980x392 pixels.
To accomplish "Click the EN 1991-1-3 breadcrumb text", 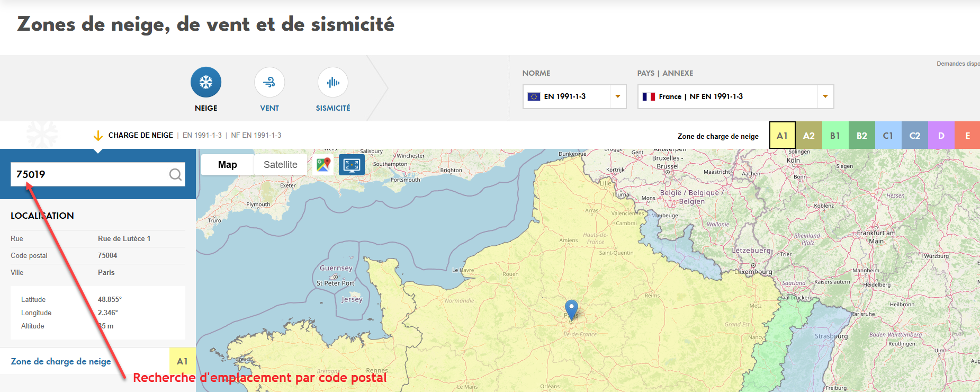I will (x=202, y=135).
